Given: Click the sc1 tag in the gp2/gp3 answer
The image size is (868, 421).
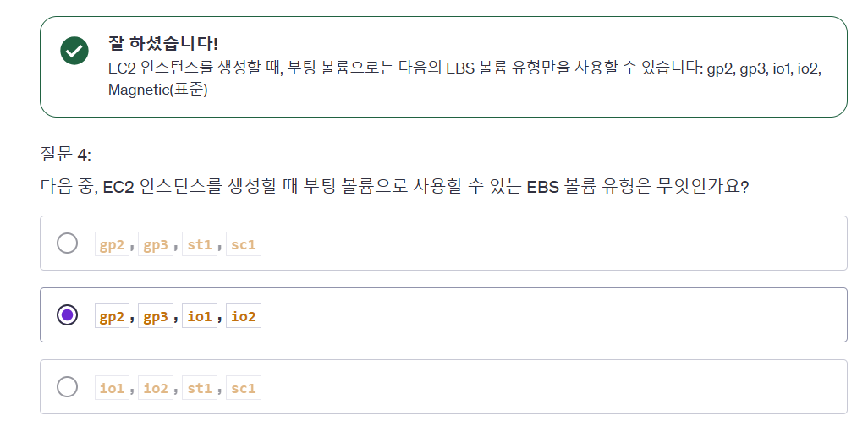Looking at the screenshot, I should click(x=244, y=244).
